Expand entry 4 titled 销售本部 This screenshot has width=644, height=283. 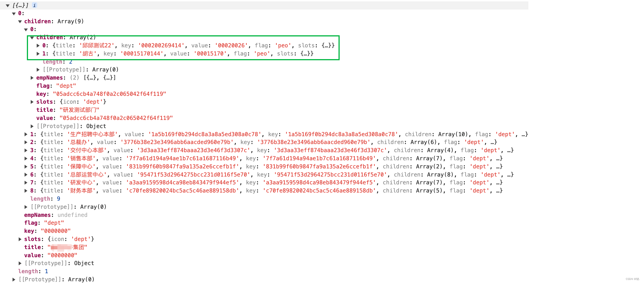coord(26,159)
